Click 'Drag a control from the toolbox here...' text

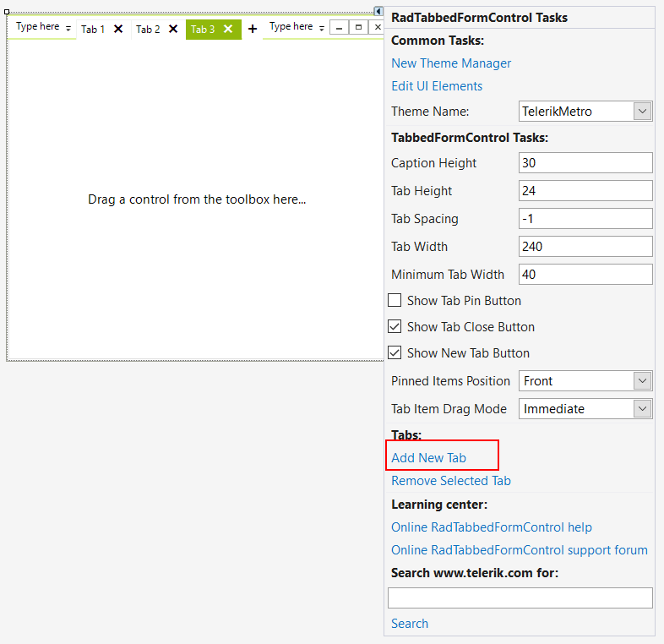197,199
